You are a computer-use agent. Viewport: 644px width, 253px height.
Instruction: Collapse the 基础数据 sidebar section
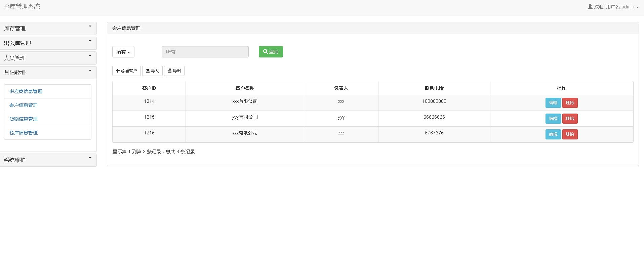click(x=48, y=73)
